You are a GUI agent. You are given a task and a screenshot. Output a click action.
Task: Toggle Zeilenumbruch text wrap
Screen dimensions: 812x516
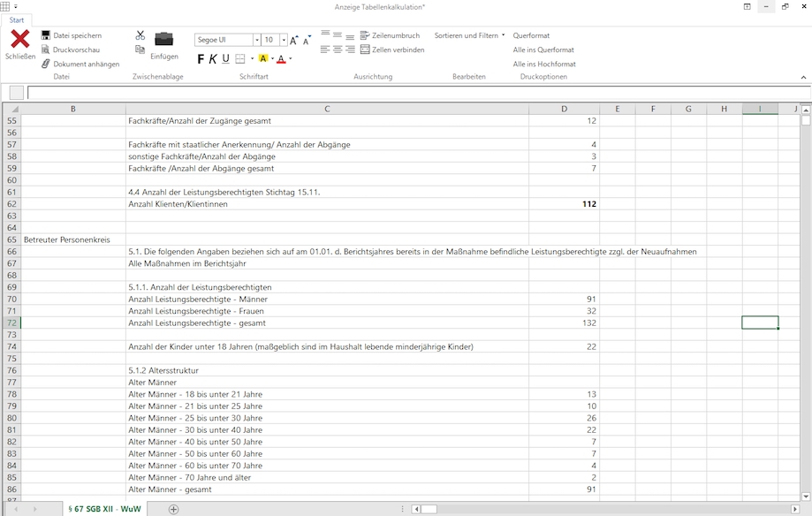coord(390,35)
